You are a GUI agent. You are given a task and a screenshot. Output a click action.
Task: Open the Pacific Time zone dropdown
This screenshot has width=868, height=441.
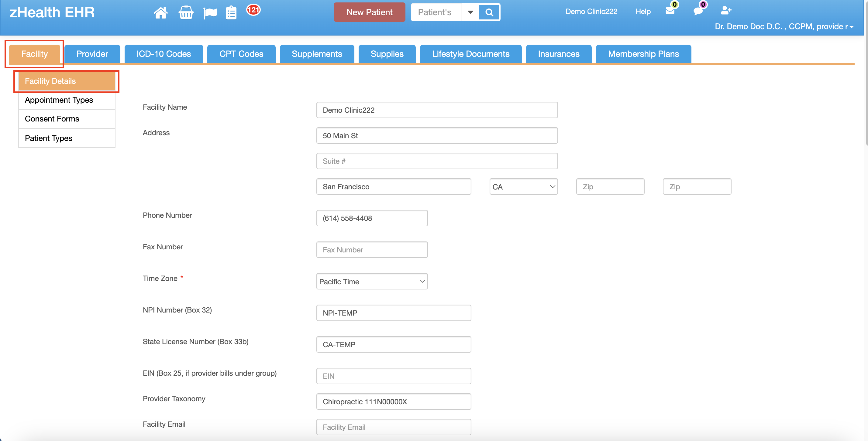(372, 282)
